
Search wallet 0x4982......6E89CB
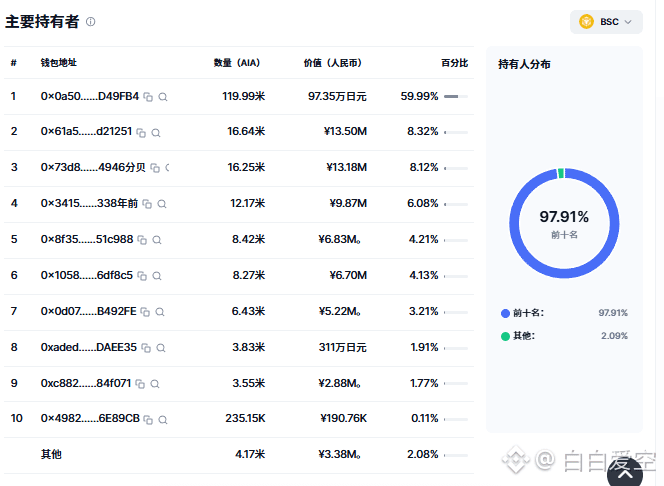(163, 420)
